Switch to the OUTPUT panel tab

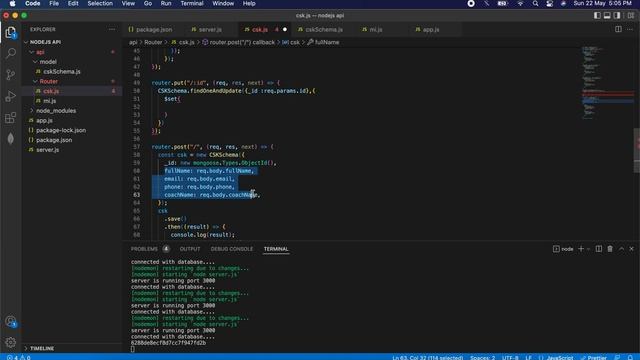click(x=190, y=249)
